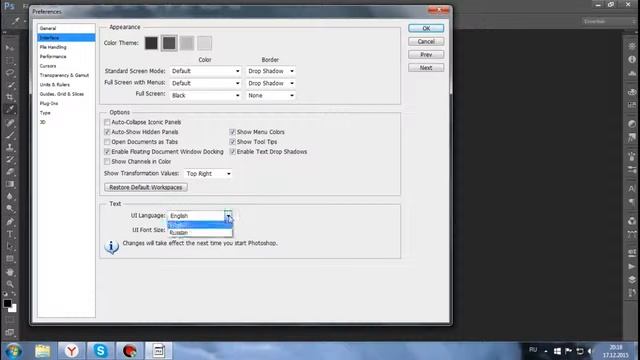Image resolution: width=640 pixels, height=360 pixels.
Task: Select the Pen tool
Action: (10, 222)
